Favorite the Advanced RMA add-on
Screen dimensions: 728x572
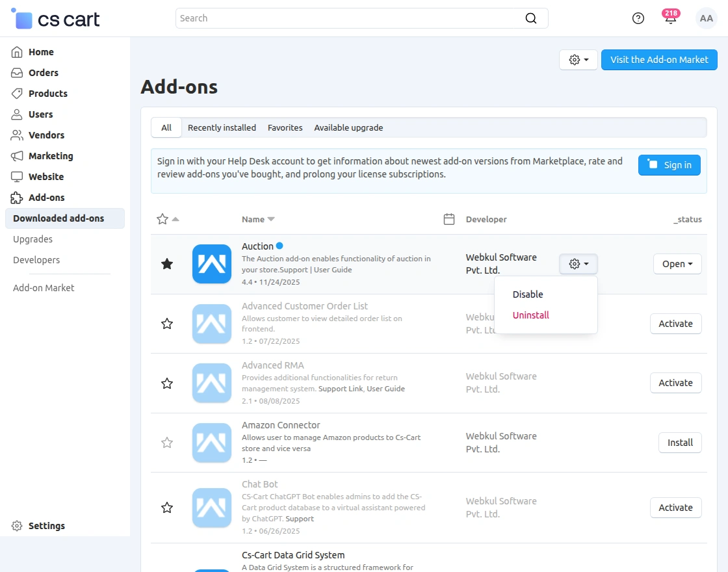pos(167,383)
